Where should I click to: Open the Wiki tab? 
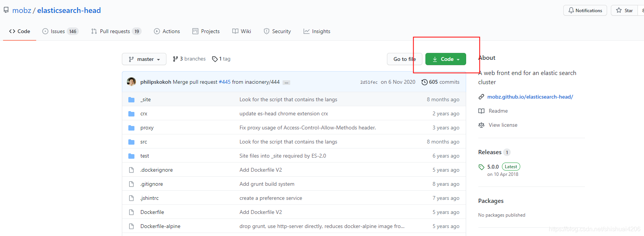coord(241,31)
